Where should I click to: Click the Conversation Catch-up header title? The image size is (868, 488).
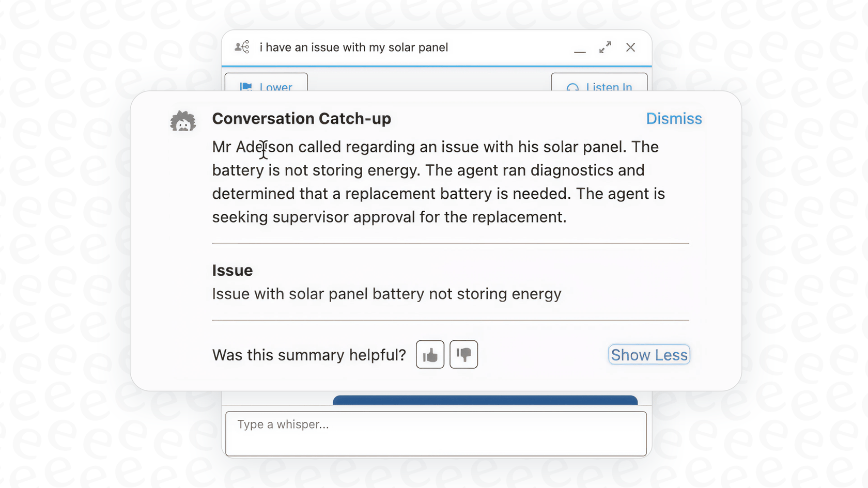click(302, 118)
